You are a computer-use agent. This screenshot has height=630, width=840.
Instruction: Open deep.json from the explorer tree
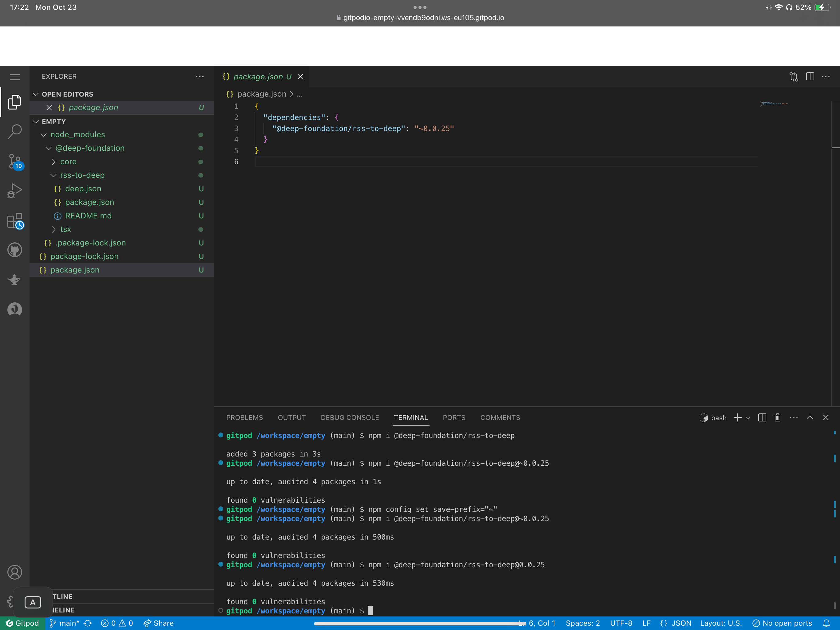point(83,189)
